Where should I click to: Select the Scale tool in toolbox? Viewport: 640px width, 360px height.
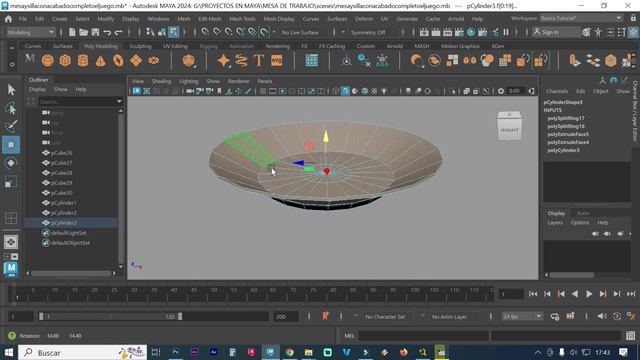(11, 182)
